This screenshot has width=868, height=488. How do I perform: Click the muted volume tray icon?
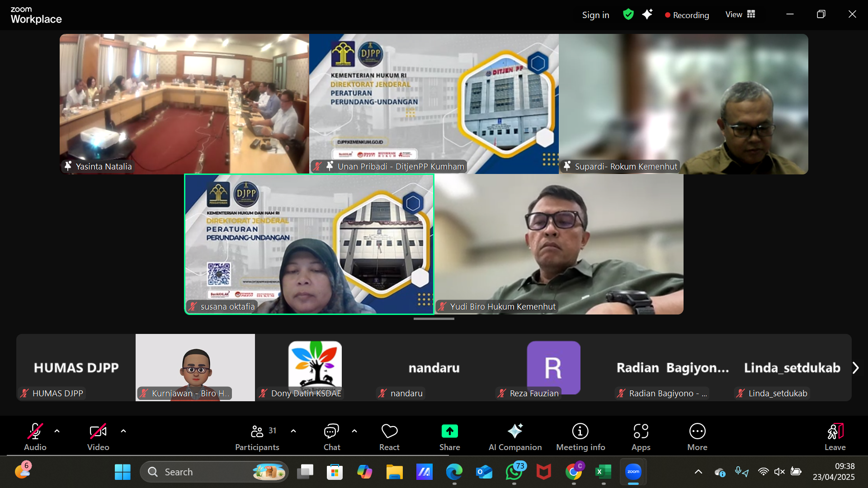tap(779, 472)
